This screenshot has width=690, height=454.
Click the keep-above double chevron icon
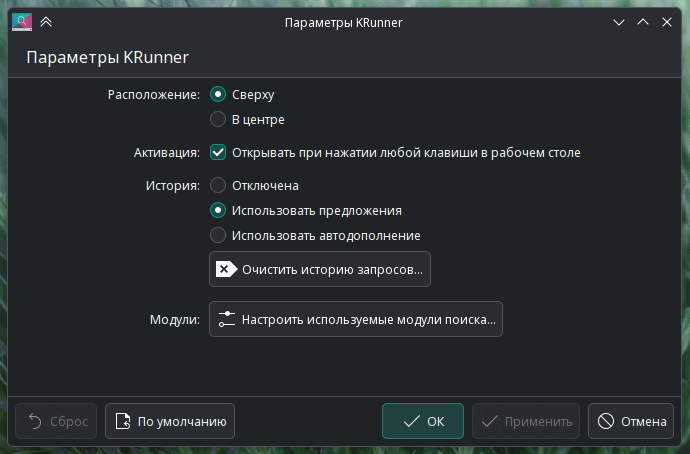(46, 22)
